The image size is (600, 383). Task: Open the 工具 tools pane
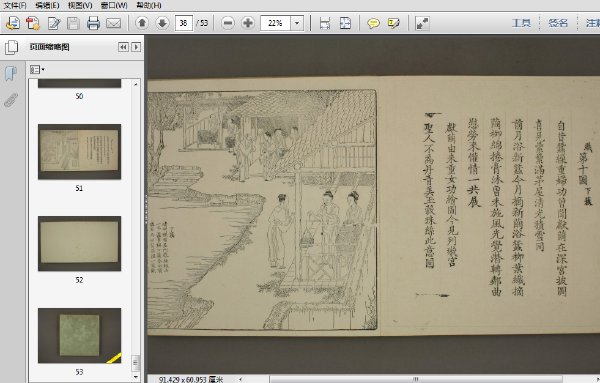pos(521,23)
